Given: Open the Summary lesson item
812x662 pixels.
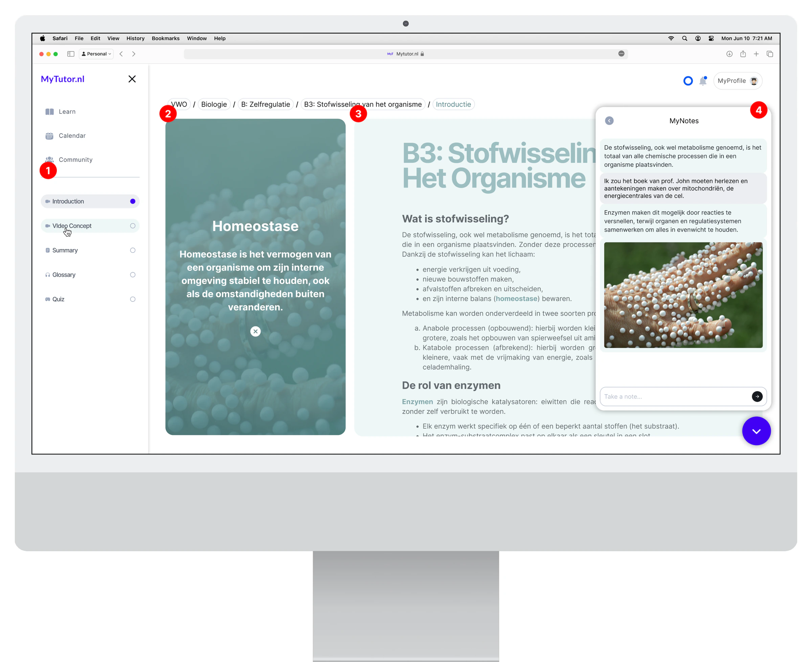Looking at the screenshot, I should (x=90, y=250).
